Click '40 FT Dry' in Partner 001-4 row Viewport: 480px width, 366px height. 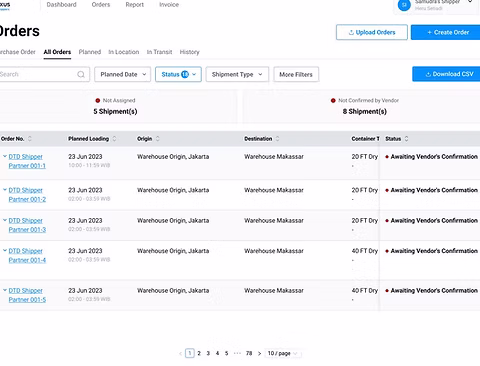tap(365, 251)
